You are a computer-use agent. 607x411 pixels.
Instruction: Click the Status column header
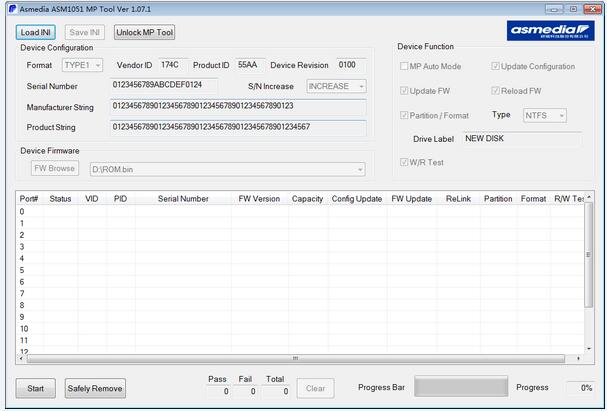(60, 199)
